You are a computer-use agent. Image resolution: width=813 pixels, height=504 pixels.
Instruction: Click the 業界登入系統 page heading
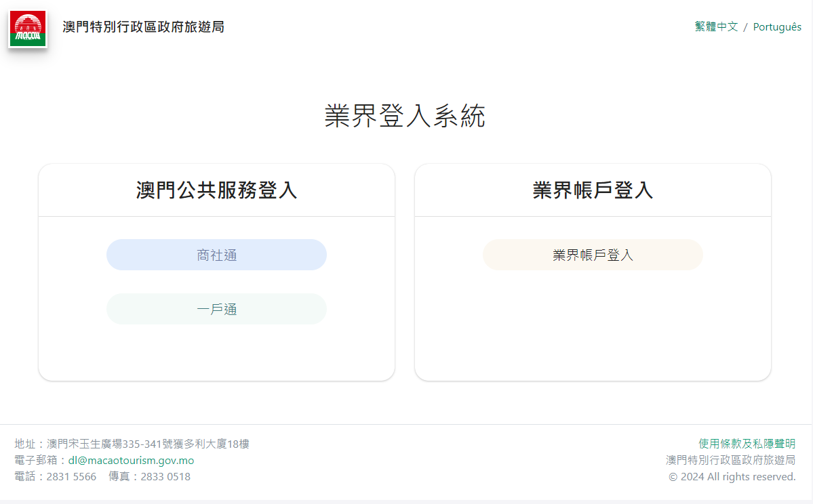click(405, 117)
